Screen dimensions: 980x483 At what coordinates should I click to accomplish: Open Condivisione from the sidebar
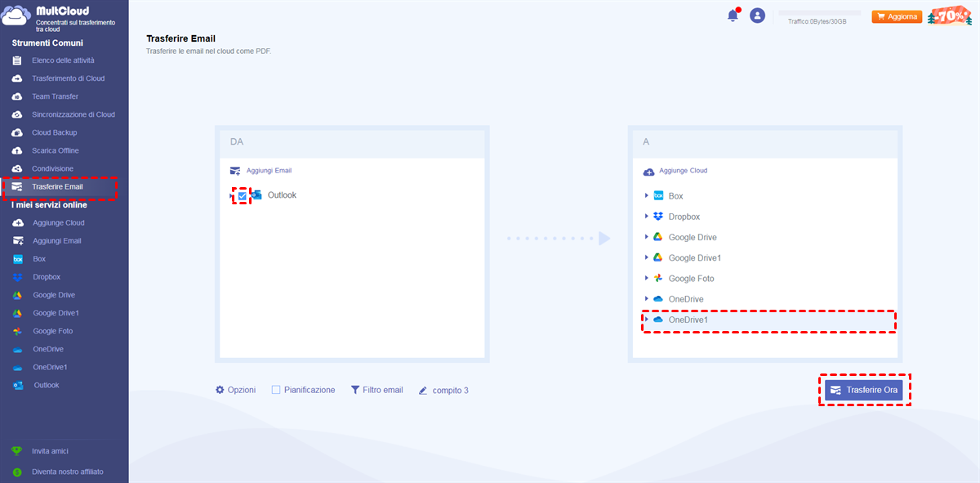click(52, 168)
